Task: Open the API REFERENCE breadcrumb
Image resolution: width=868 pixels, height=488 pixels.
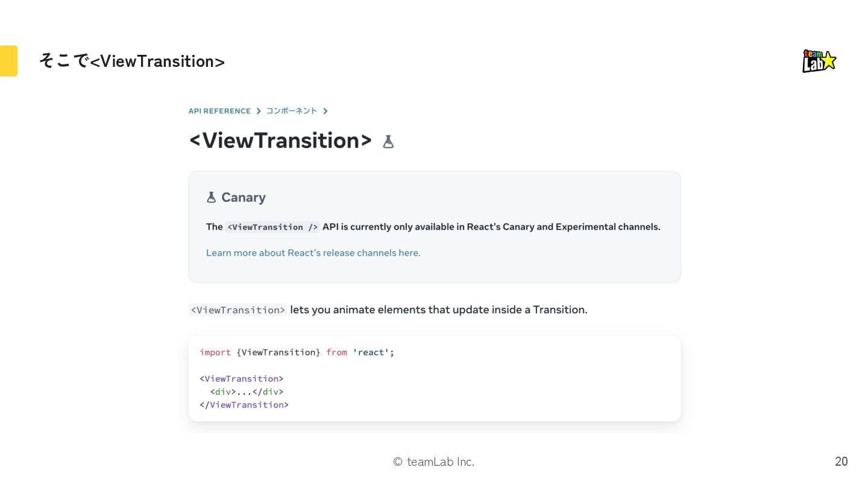Action: pos(219,111)
